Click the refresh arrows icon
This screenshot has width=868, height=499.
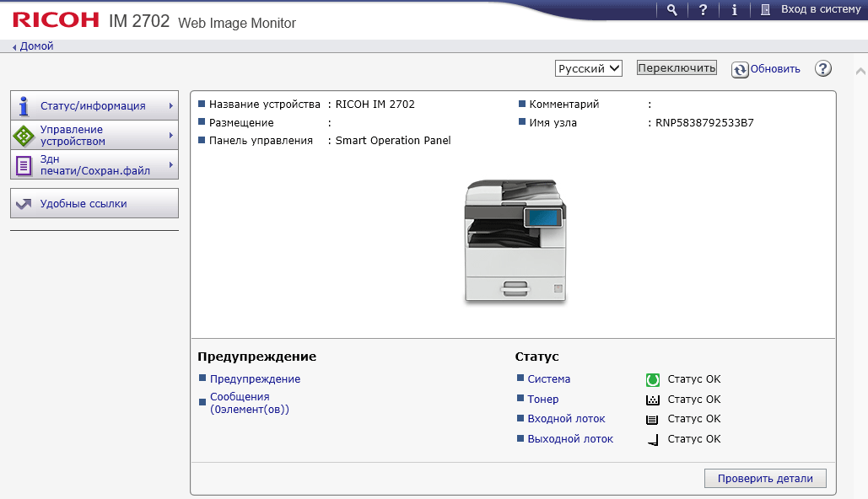click(x=740, y=70)
